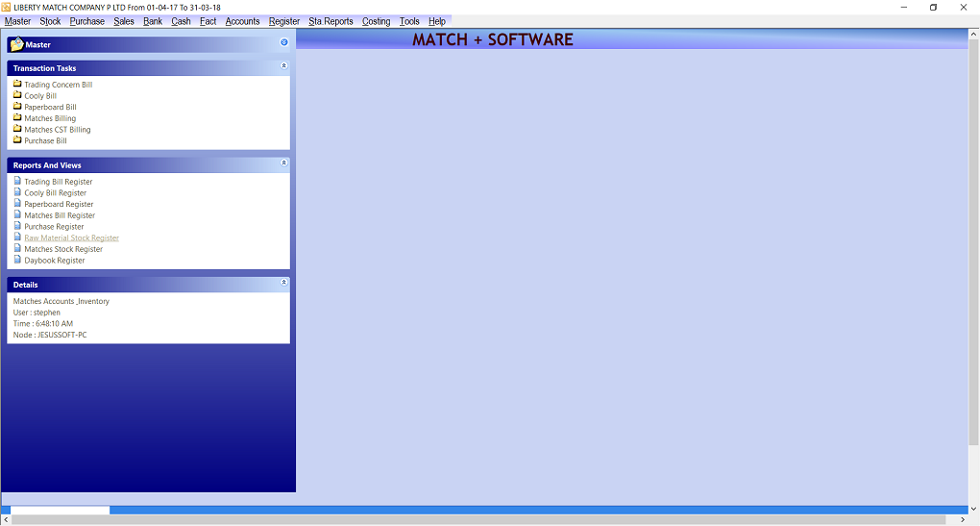View the Trading Bill Register report
The height and width of the screenshot is (526, 980).
(x=58, y=182)
